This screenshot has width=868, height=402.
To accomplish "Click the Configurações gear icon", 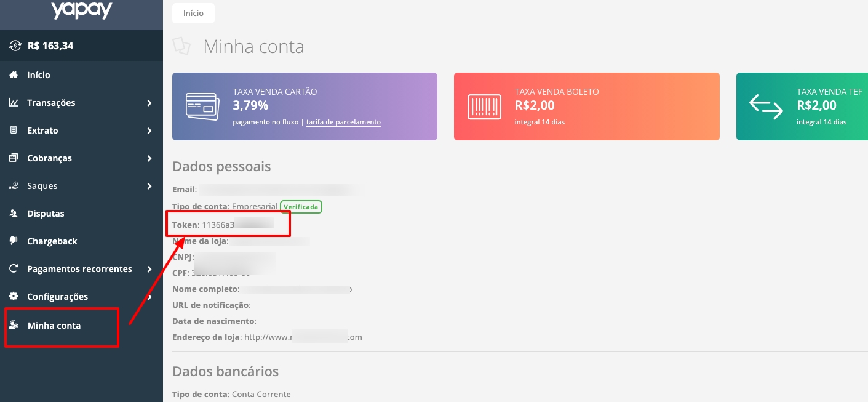I will point(14,297).
